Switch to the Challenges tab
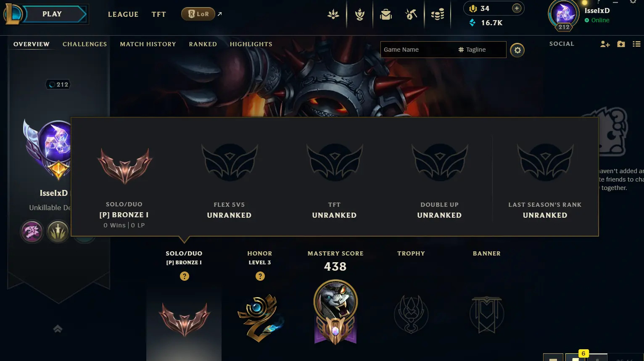The width and height of the screenshot is (644, 361). point(84,44)
